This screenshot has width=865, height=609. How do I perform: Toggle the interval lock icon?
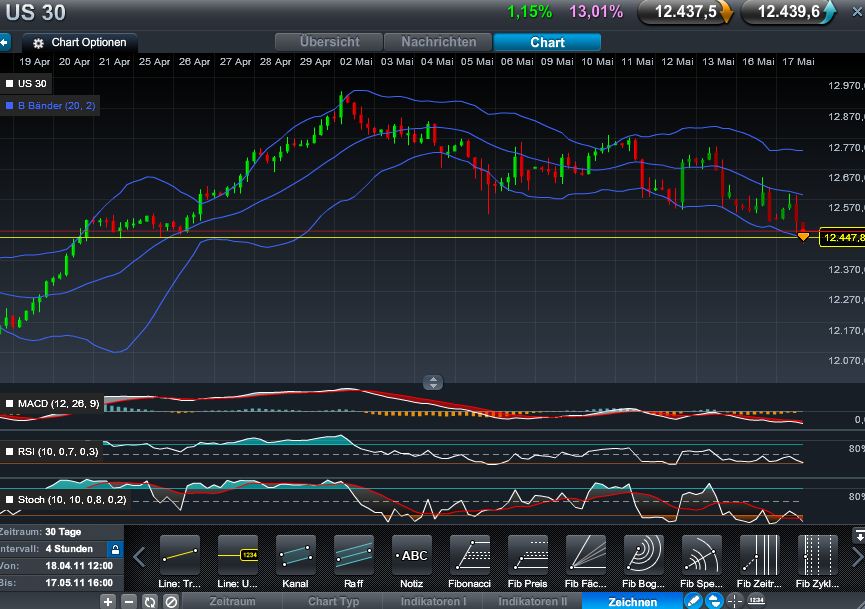[115, 549]
